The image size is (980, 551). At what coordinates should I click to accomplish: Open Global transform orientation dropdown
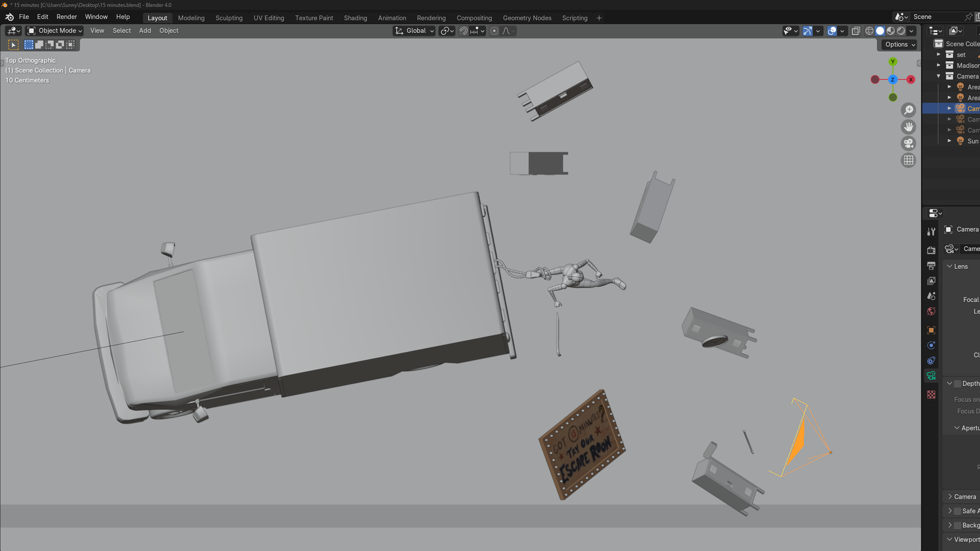[x=414, y=31]
